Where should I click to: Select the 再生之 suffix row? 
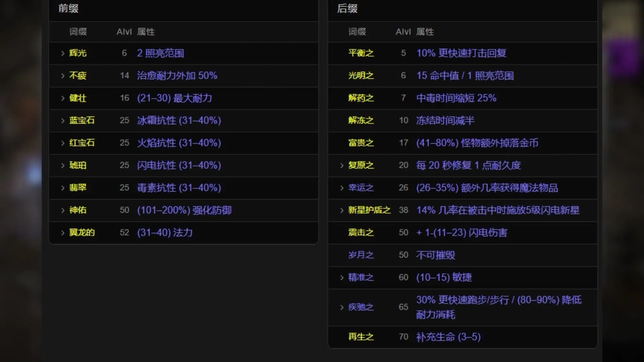[463, 337]
